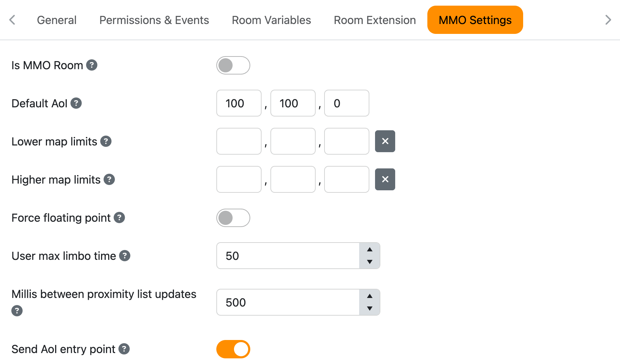View help for User max limbo time
The width and height of the screenshot is (620, 364).
click(x=124, y=256)
